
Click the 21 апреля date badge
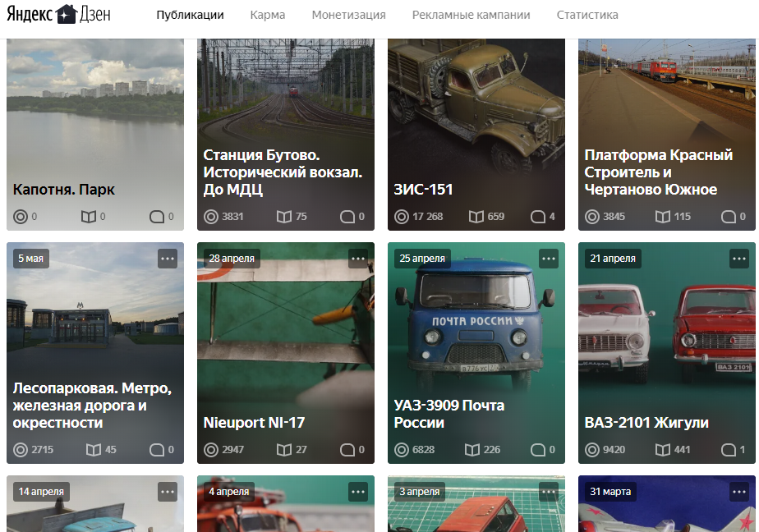click(613, 259)
